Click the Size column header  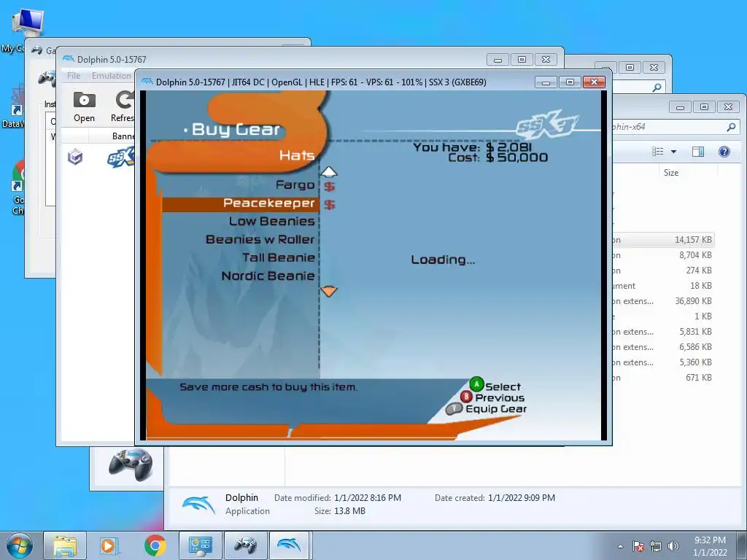[x=671, y=173]
